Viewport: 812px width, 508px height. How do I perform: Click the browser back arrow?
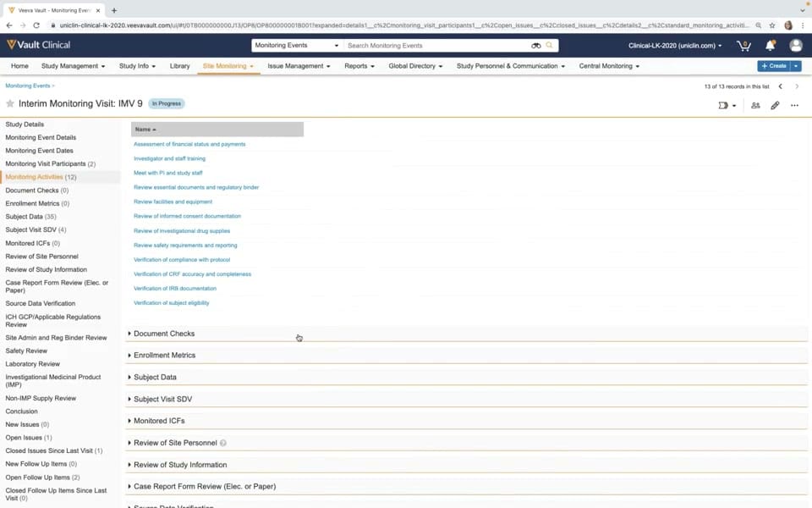9,25
